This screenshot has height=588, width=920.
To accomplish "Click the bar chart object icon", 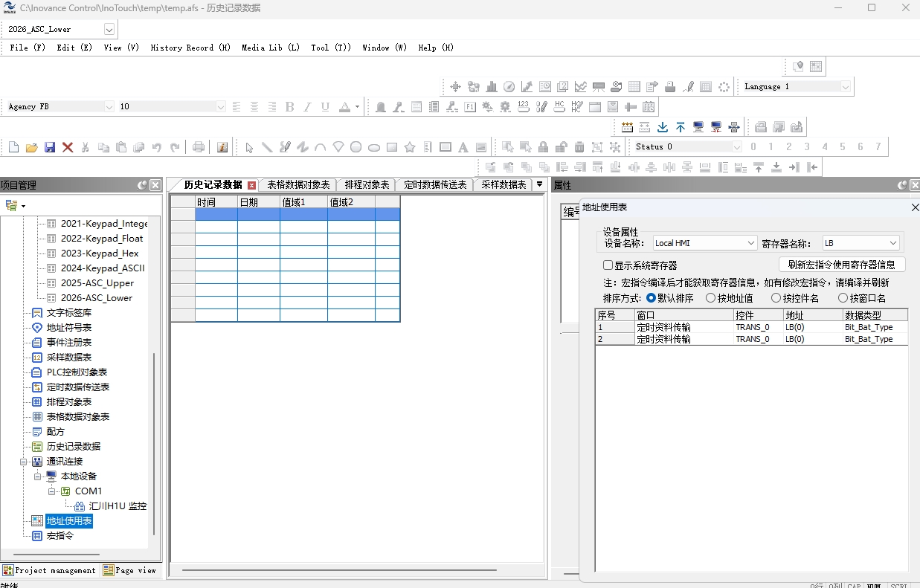I will click(x=492, y=87).
